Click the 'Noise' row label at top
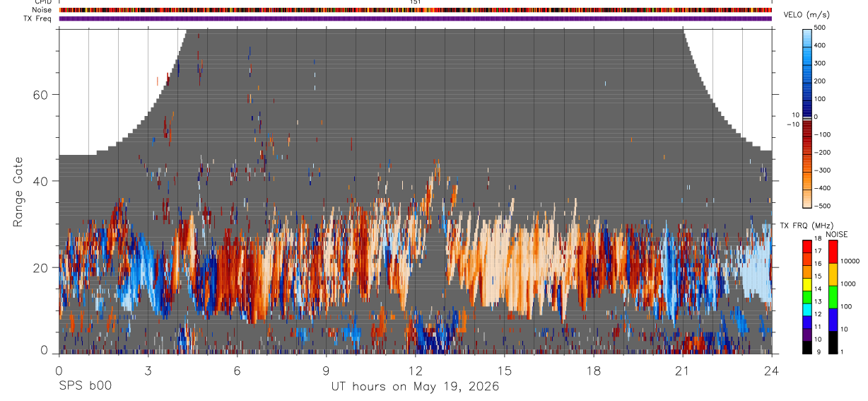 (42, 10)
